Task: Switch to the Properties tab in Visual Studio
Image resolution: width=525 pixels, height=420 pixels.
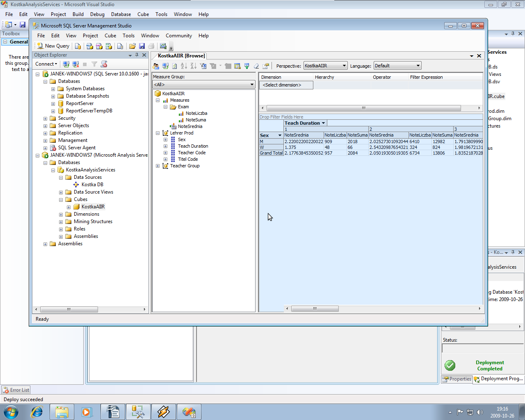Action: [x=457, y=379]
